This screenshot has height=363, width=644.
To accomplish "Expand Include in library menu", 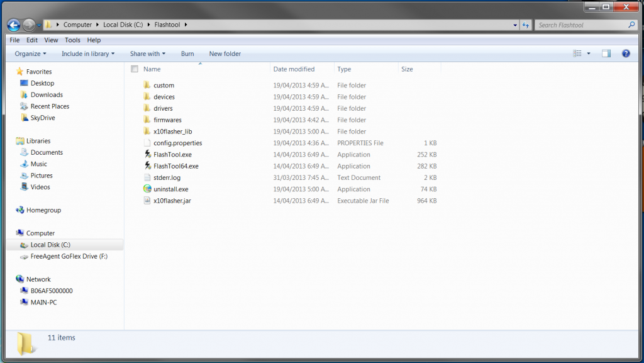I will pyautogui.click(x=88, y=53).
